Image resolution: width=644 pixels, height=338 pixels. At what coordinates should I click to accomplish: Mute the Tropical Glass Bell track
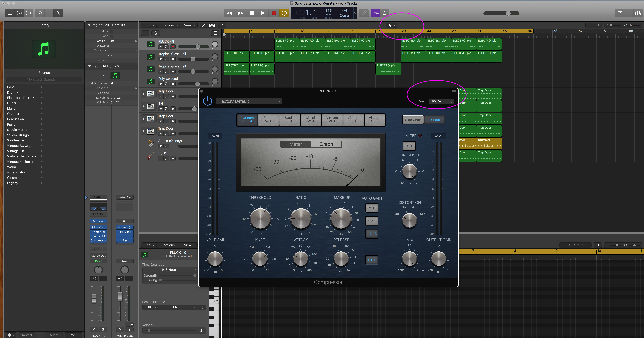click(161, 59)
